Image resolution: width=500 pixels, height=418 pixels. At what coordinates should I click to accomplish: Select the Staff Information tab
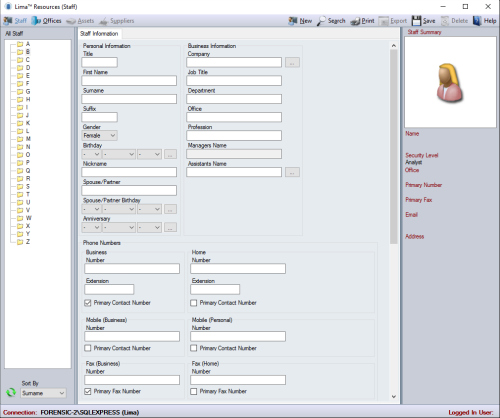pyautogui.click(x=99, y=34)
